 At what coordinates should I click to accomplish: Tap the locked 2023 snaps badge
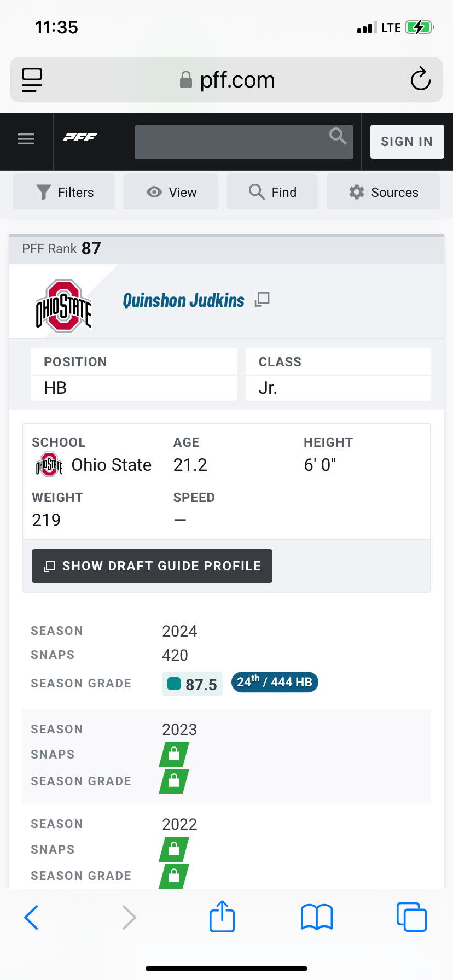(x=174, y=755)
